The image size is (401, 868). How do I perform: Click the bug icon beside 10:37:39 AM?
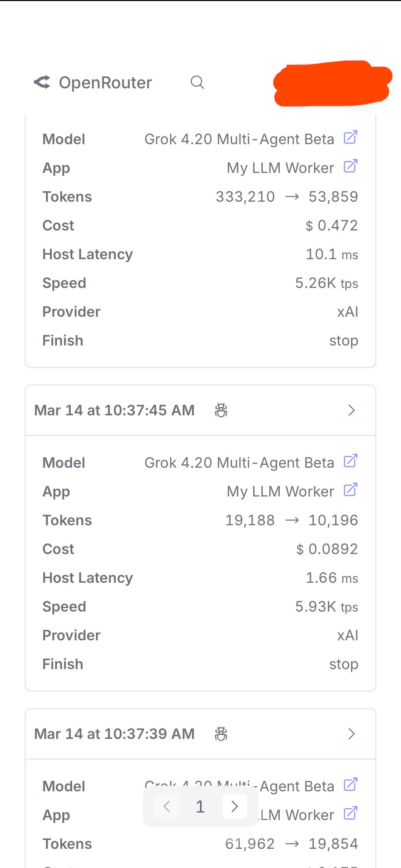point(221,734)
